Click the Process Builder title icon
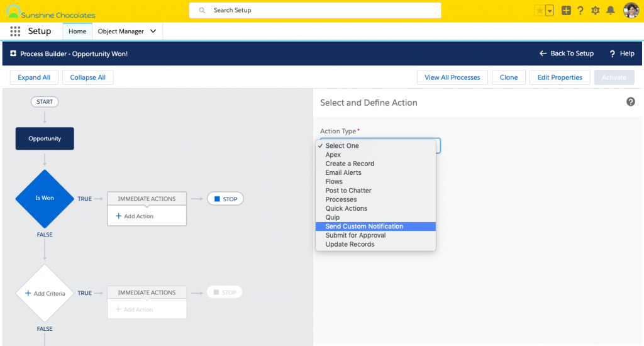 13,53
